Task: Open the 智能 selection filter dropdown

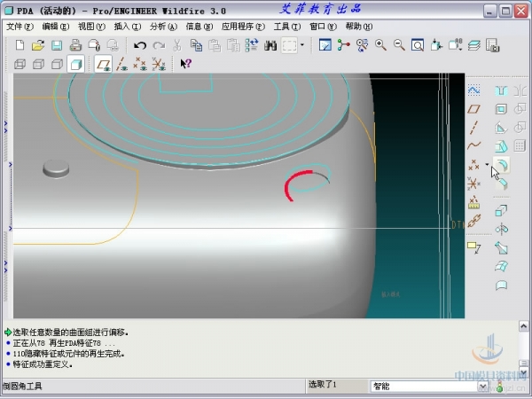Action: pyautogui.click(x=483, y=386)
